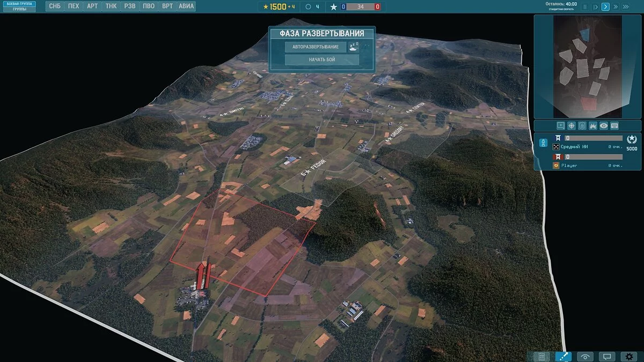Viewport: 644px width, 362px height.
Task: Click the 4★ DMITRI zone label
Action: point(232,112)
